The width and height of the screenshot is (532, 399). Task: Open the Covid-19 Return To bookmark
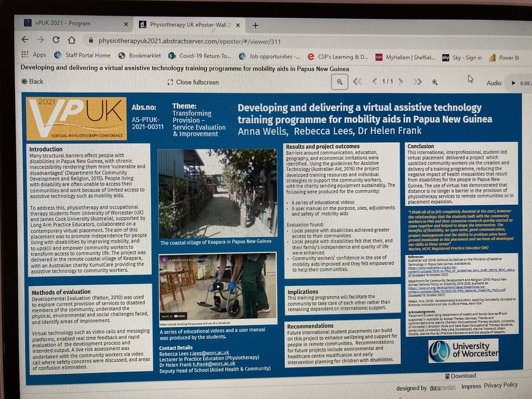[200, 56]
